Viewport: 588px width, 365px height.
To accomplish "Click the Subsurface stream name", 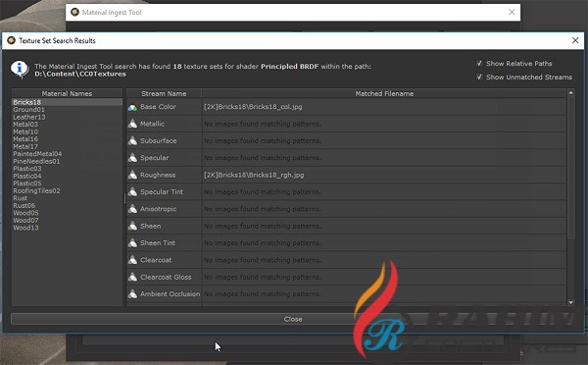I will point(158,141).
